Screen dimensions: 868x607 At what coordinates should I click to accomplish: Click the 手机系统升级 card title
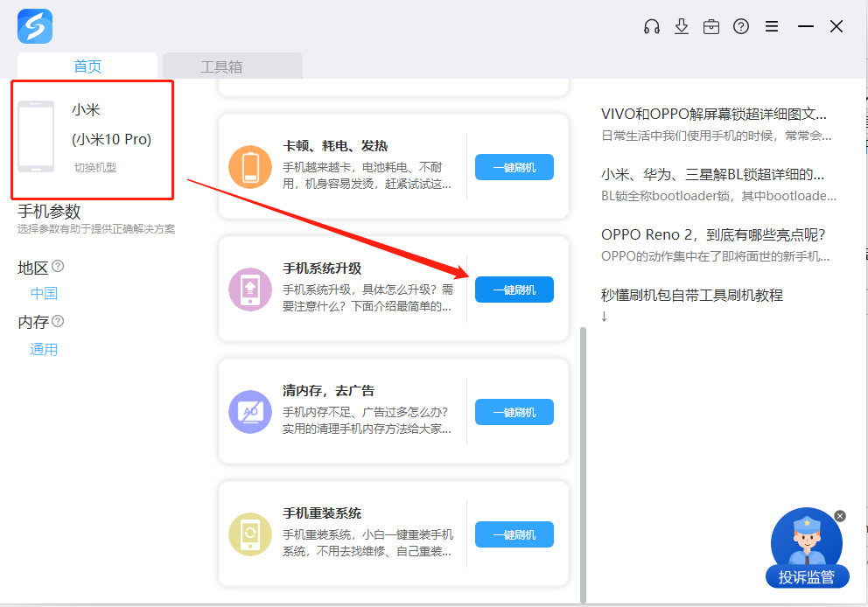[x=322, y=269]
